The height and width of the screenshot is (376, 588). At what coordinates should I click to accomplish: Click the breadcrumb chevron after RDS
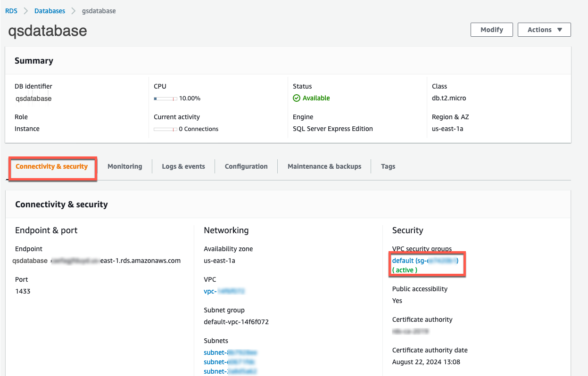26,11
